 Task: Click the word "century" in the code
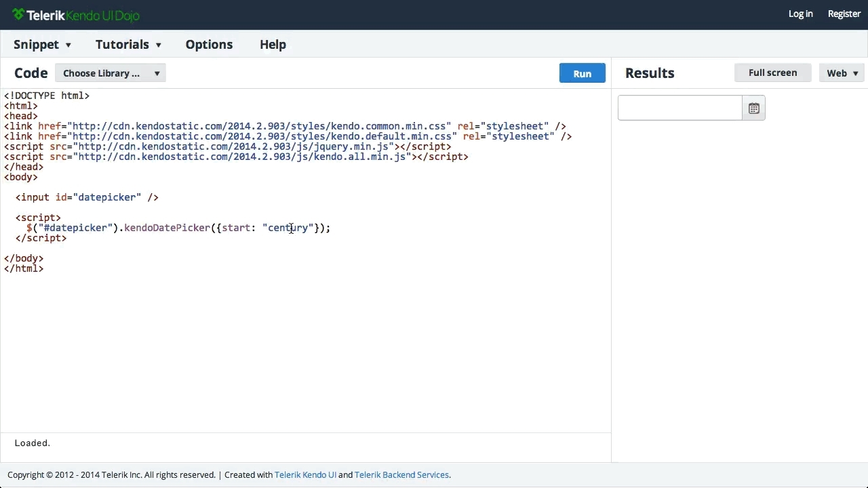pos(288,228)
